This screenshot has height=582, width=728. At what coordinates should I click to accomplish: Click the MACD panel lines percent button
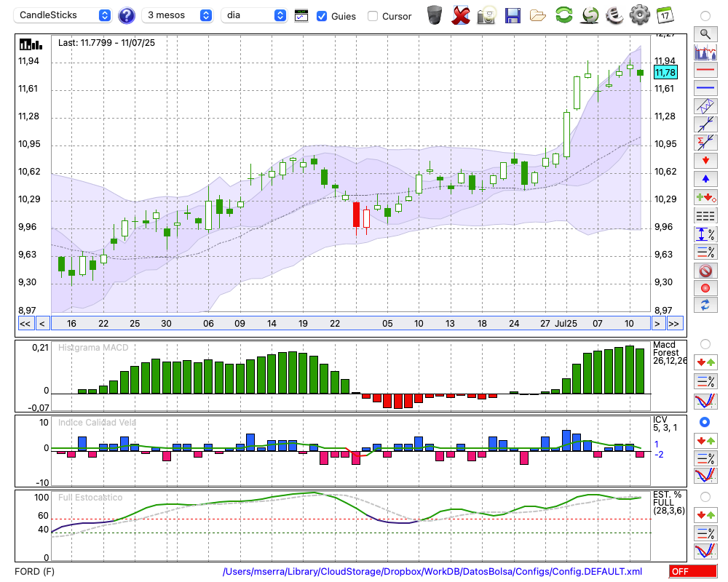pos(705,381)
